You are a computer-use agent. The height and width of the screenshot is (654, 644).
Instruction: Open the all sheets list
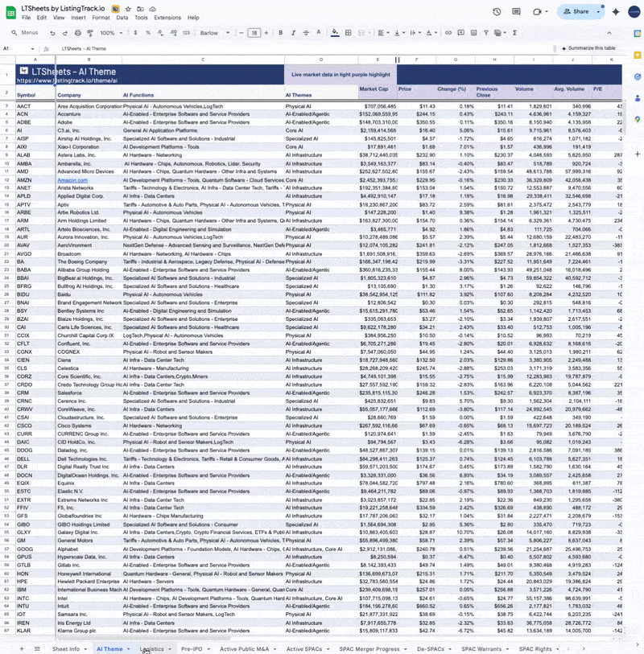tap(37, 649)
